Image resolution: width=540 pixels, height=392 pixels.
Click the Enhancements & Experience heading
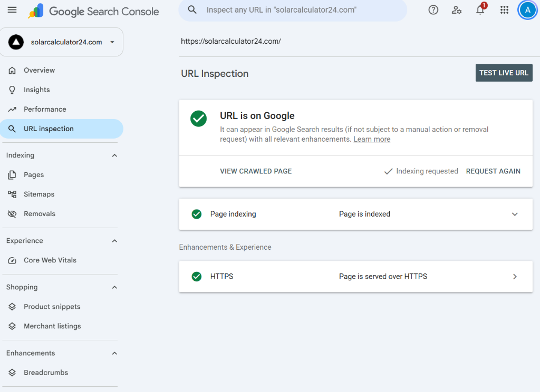coord(225,248)
